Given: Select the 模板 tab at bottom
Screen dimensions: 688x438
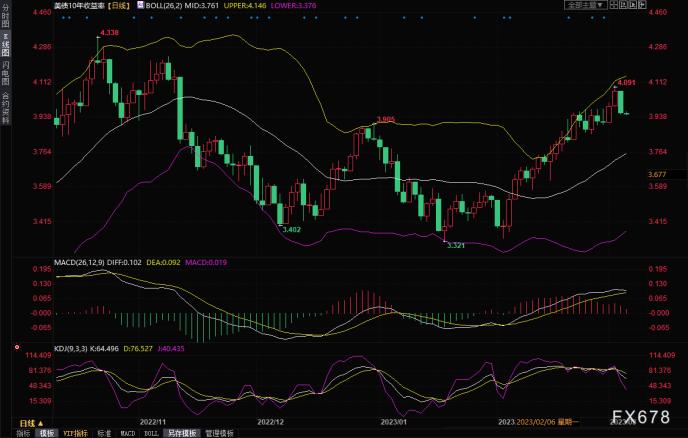Looking at the screenshot, I should tap(47, 433).
